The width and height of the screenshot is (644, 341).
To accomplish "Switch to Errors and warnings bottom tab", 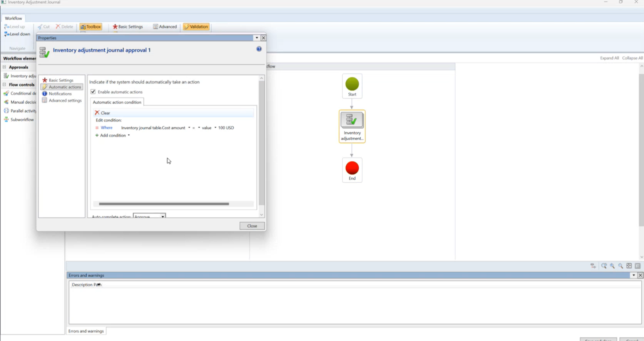I will pos(86,331).
